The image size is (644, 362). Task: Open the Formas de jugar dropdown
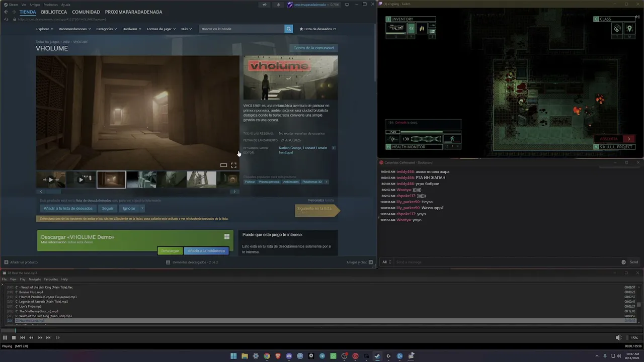(x=162, y=29)
